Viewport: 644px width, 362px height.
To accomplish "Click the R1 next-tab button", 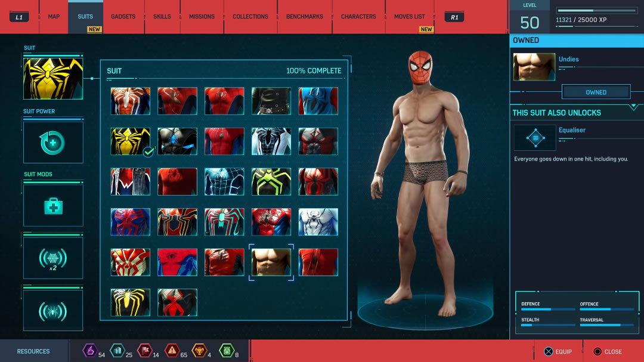I will pos(454,17).
